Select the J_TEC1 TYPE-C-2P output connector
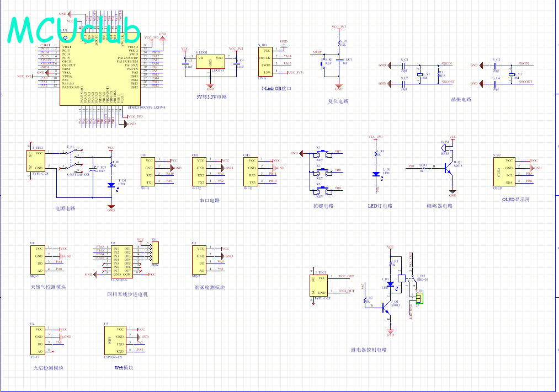Image resolution: width=559 pixels, height=392 pixels. pyautogui.click(x=319, y=285)
